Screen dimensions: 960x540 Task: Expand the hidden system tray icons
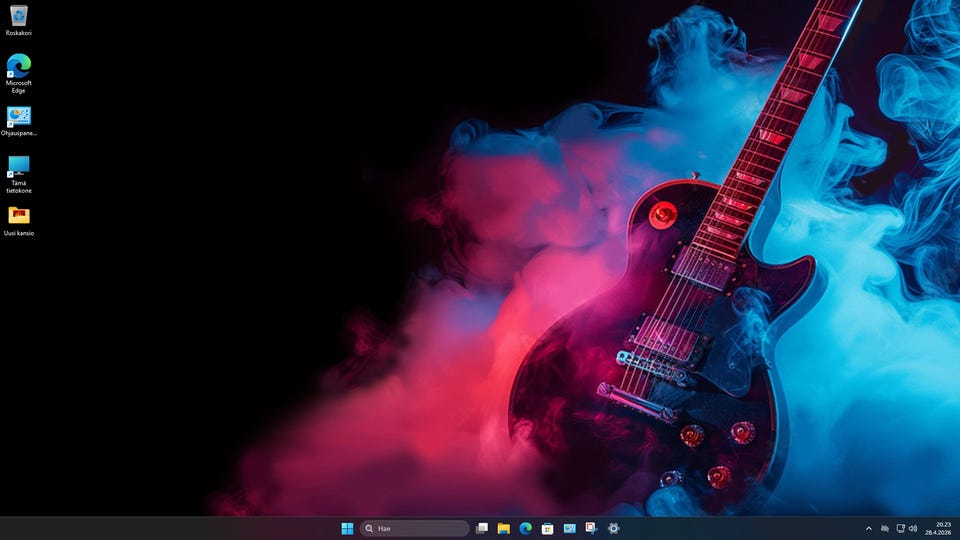869,528
